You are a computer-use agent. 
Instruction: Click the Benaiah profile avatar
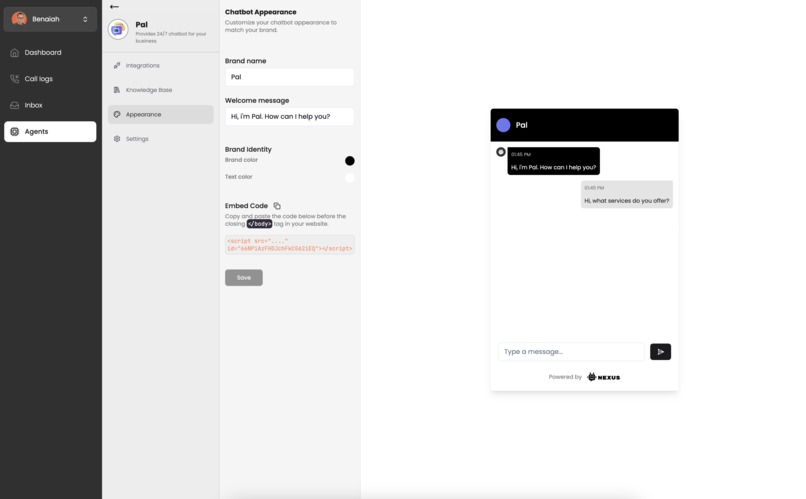coord(19,19)
